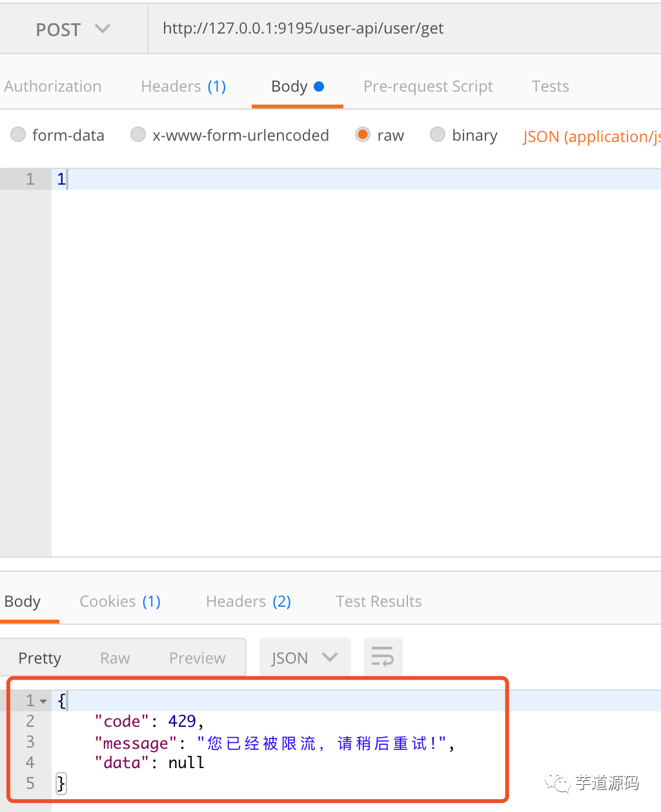Switch response view to Raw

click(x=115, y=658)
